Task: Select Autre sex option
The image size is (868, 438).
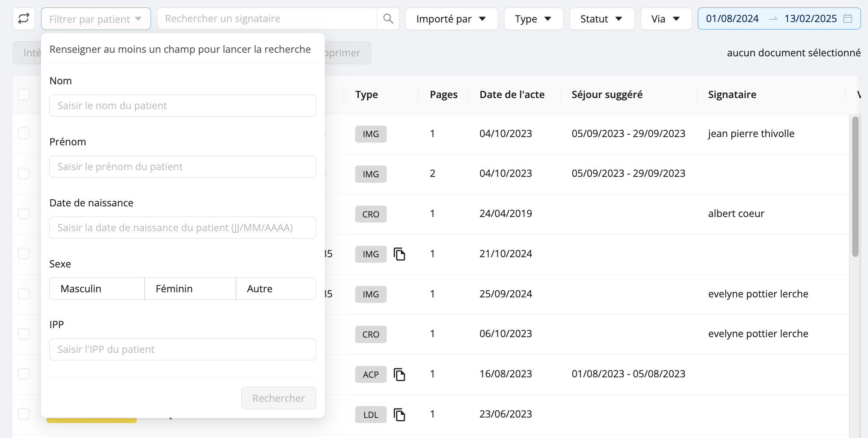Action: 276,289
